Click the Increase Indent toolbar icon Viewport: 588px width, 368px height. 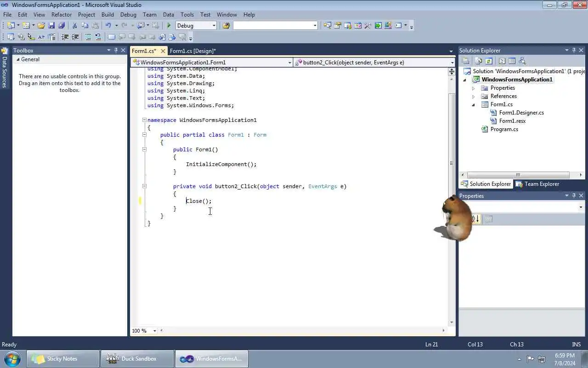pos(75,37)
